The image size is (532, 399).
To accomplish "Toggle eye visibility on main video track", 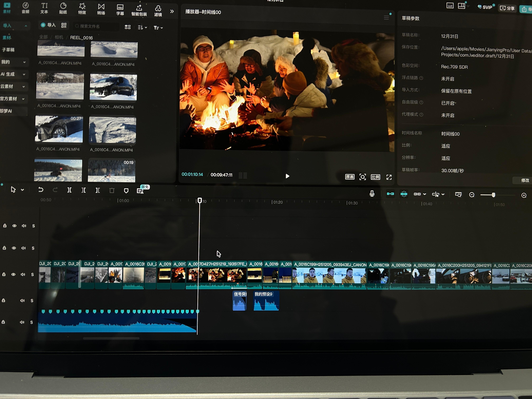I will tap(13, 274).
